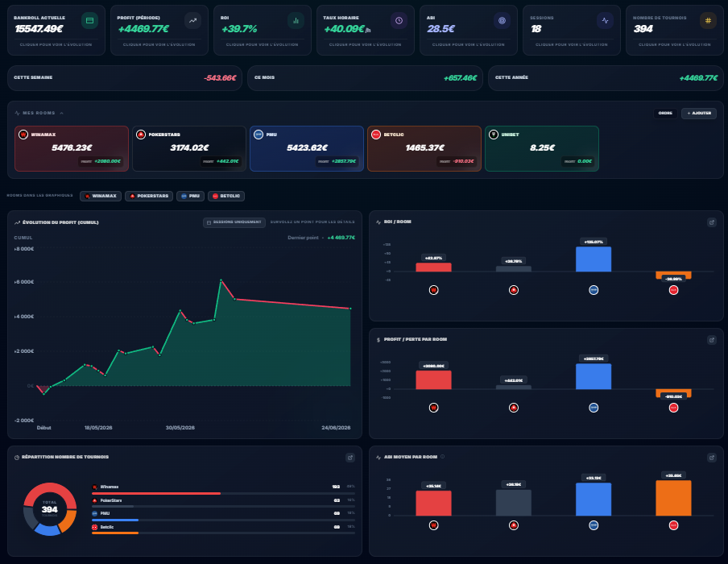Click the 394 total donut chart center
This screenshot has width=728, height=564.
pyautogui.click(x=50, y=509)
